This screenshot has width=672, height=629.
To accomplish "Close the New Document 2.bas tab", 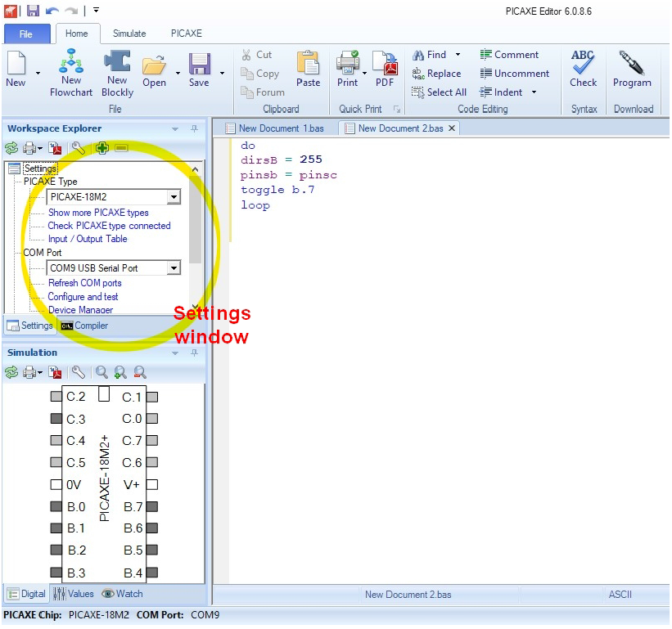I will click(452, 128).
